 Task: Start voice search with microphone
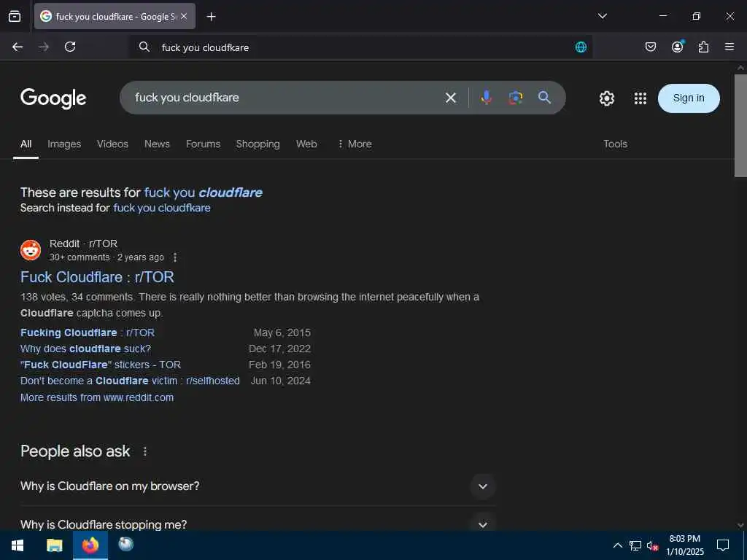(x=487, y=98)
